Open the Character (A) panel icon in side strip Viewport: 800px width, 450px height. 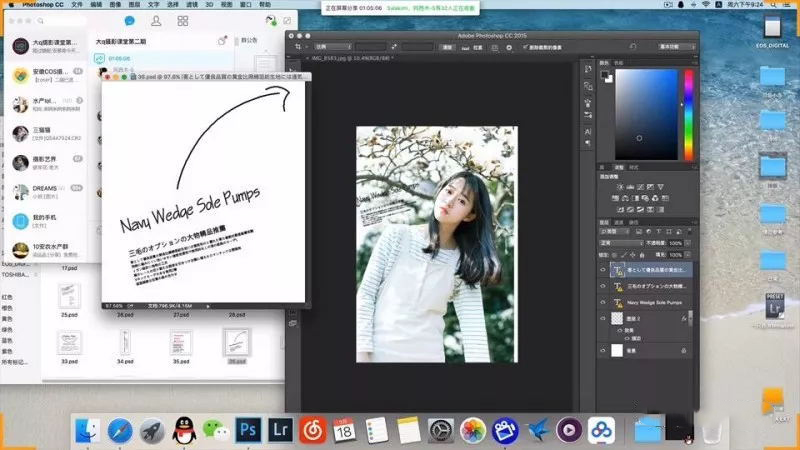pos(588,132)
